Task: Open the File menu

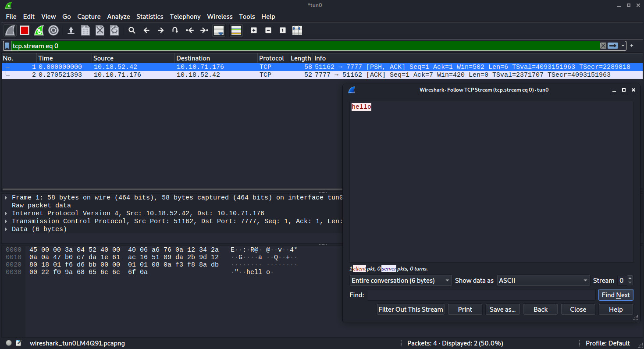Action: [x=11, y=17]
